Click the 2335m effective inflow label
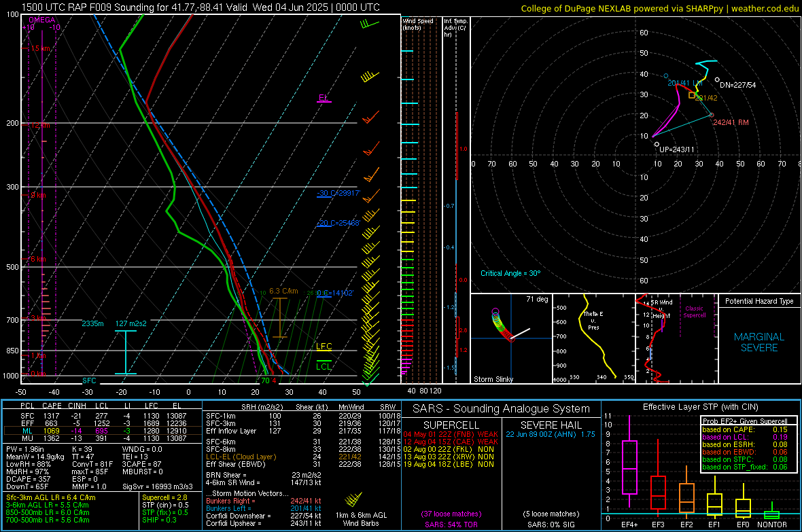 click(92, 323)
